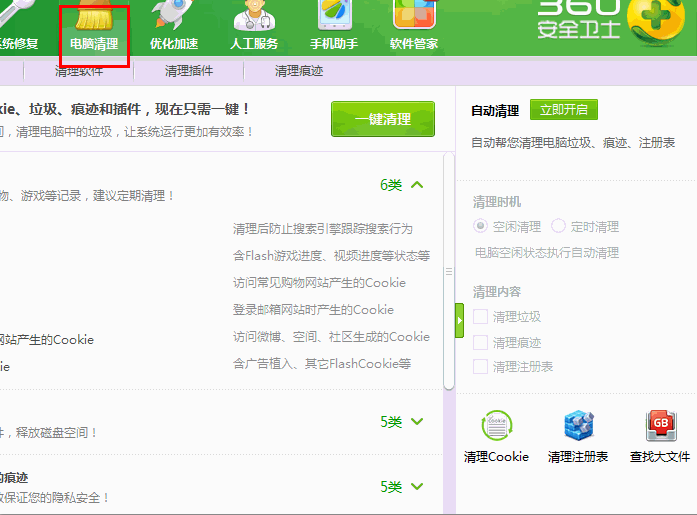Open the 查找大文件 GB icon
The image size is (697, 515).
660,427
